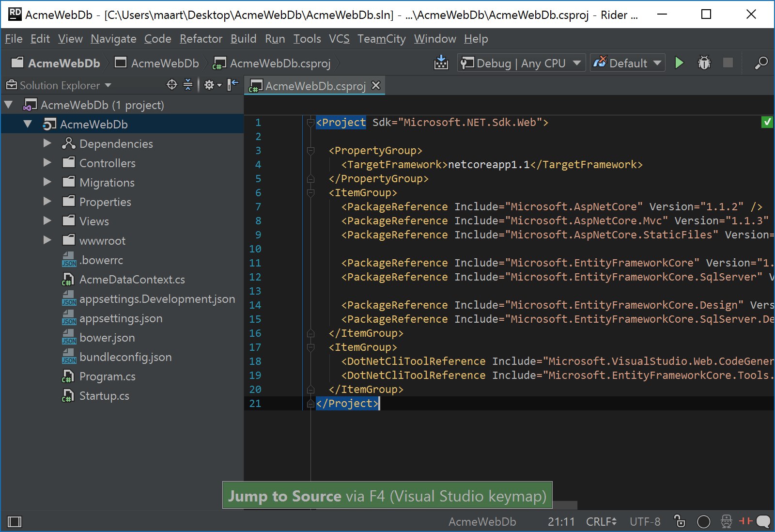Collapse all in Solution Explorer
The width and height of the screenshot is (775, 532).
coord(188,85)
